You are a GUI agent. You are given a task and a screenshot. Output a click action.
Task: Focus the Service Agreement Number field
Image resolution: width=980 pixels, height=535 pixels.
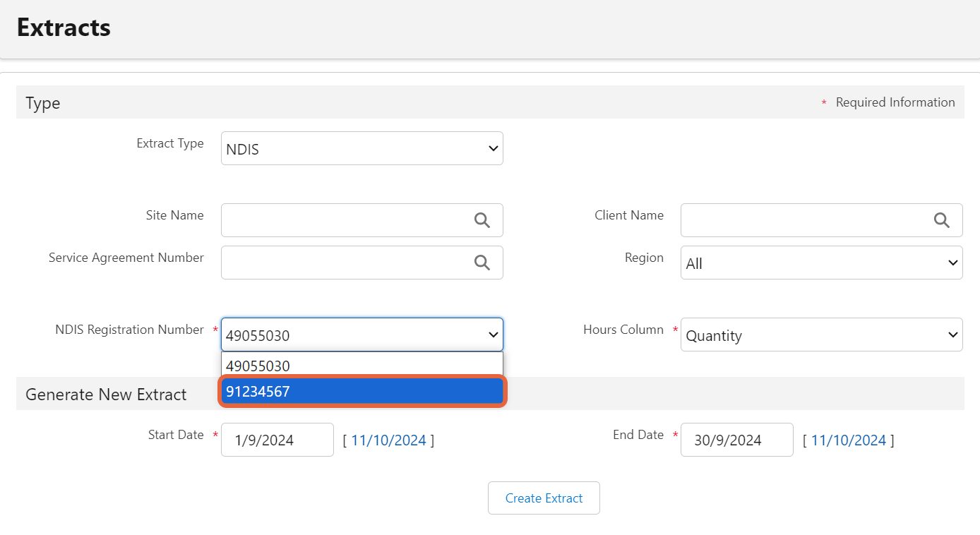coord(346,263)
